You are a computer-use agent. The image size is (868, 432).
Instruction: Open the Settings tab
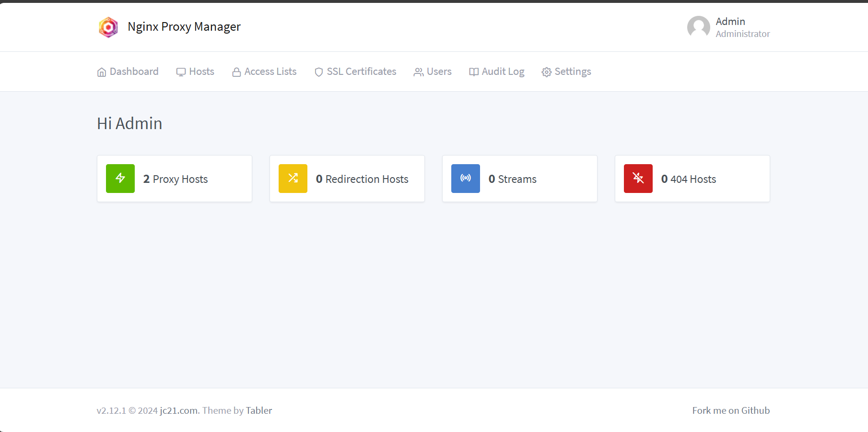(566, 72)
